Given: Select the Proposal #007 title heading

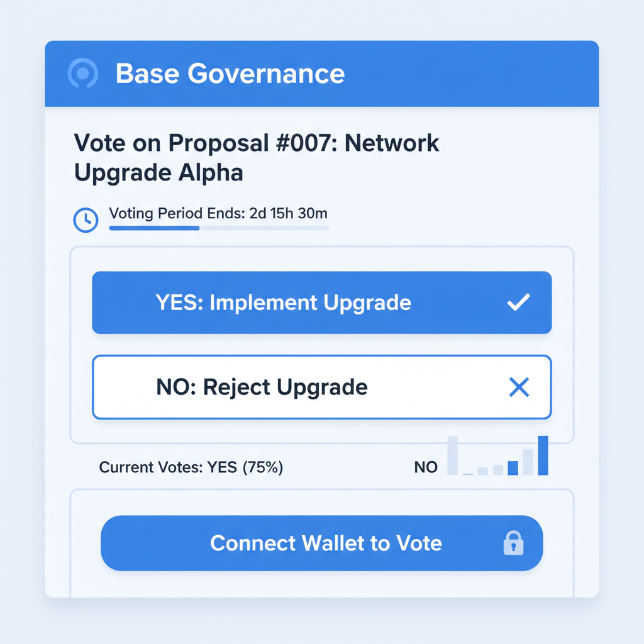Looking at the screenshot, I should 257,157.
